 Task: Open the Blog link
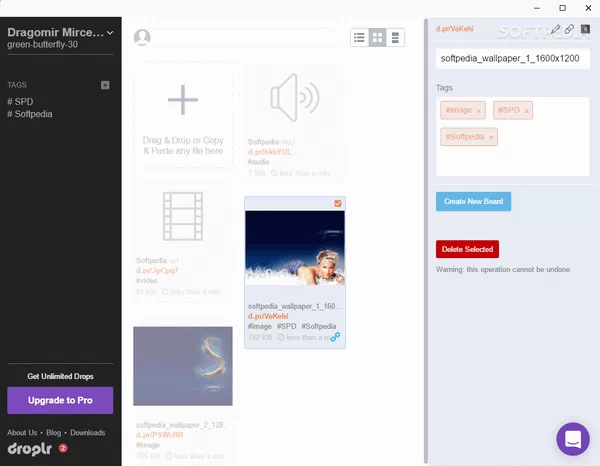54,433
